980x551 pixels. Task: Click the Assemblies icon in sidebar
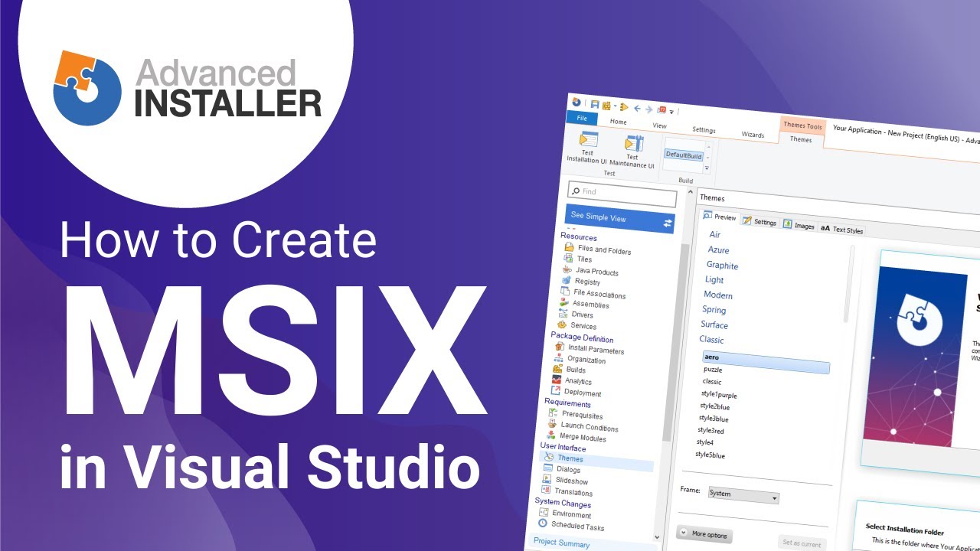point(564,302)
